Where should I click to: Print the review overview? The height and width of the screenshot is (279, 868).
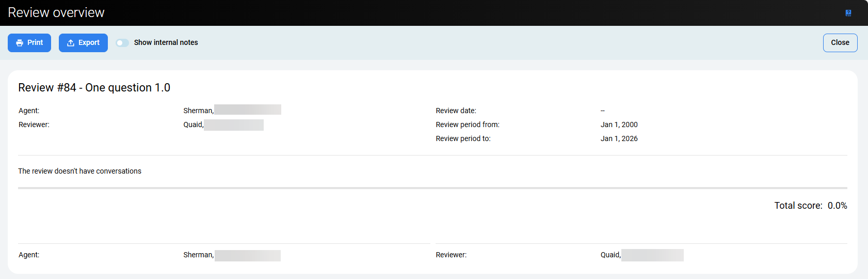click(29, 43)
